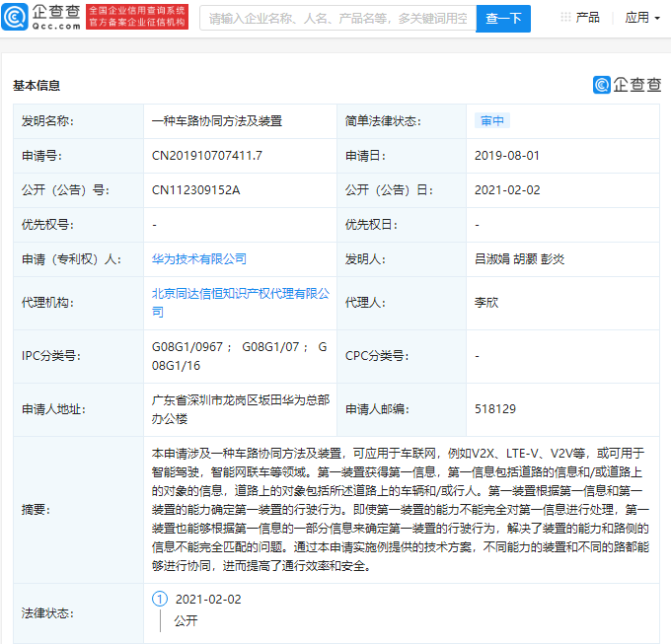
Task: Click the 查一下 search button
Action: 503,19
